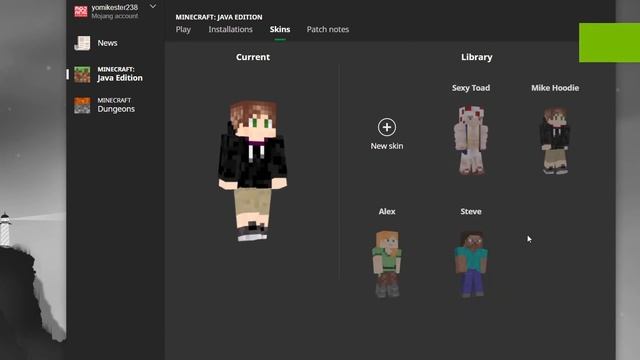
Task: Click the Mike Hoodie skin name
Action: [x=555, y=88]
